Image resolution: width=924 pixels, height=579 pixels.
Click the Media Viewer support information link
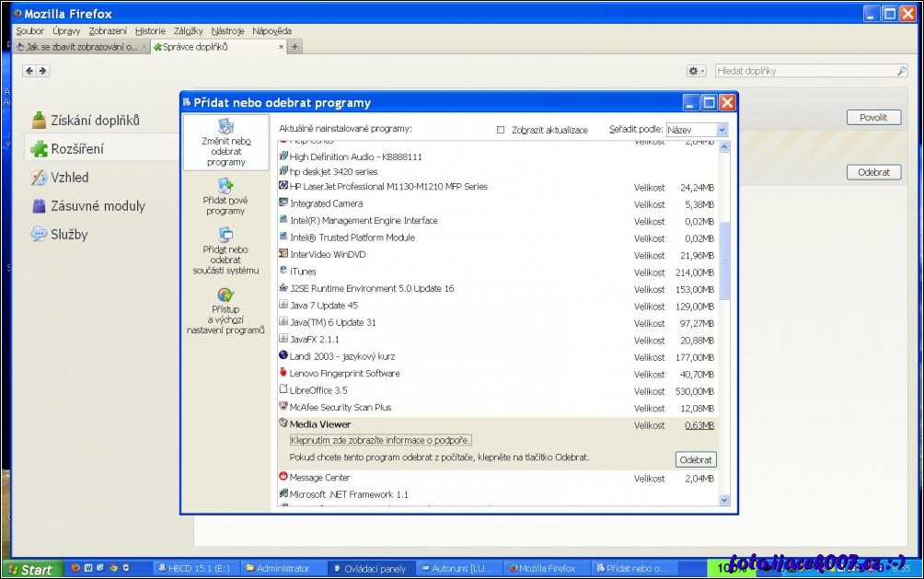click(381, 440)
